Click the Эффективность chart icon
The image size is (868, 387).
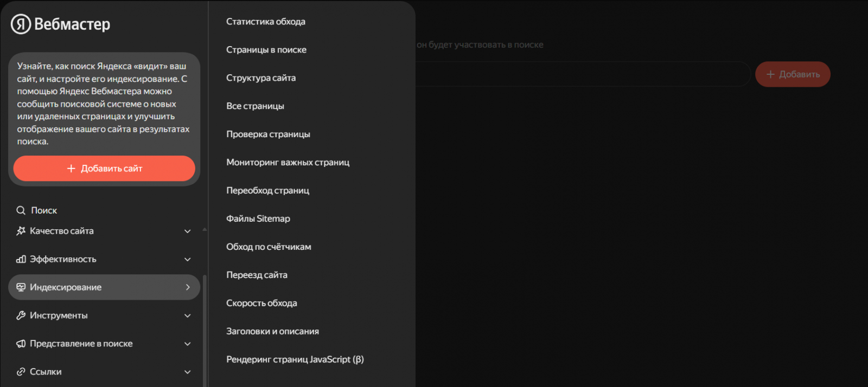tap(21, 259)
